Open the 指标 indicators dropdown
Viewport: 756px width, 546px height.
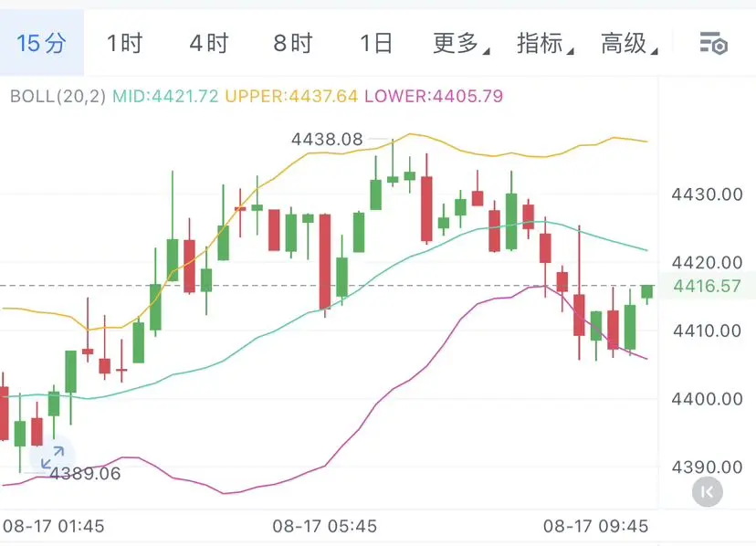click(x=545, y=43)
